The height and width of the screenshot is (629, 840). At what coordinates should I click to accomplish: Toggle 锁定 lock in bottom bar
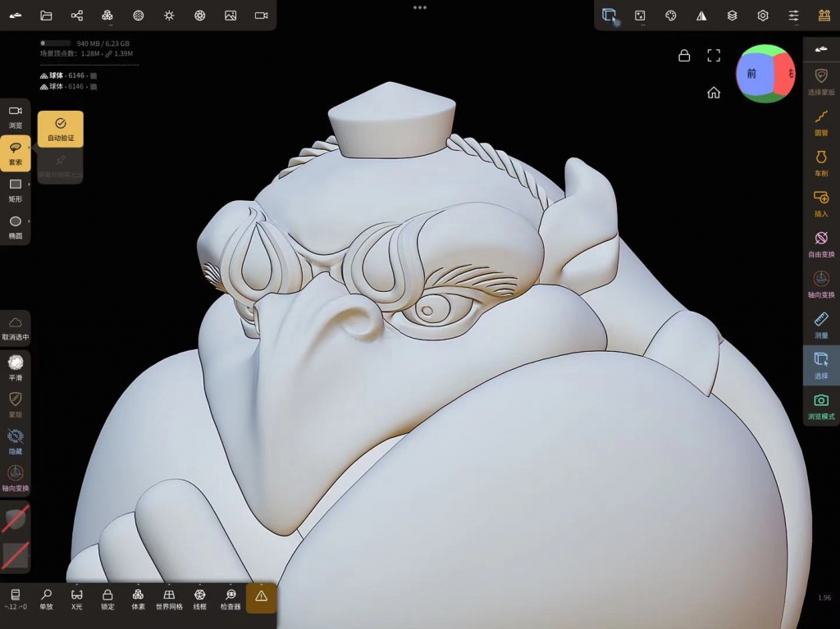(x=107, y=599)
